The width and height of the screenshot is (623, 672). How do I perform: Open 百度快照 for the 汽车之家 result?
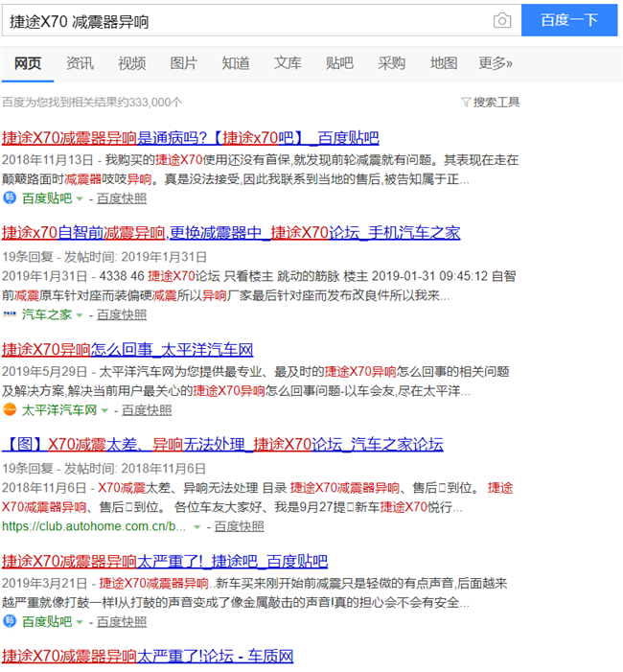(122, 315)
